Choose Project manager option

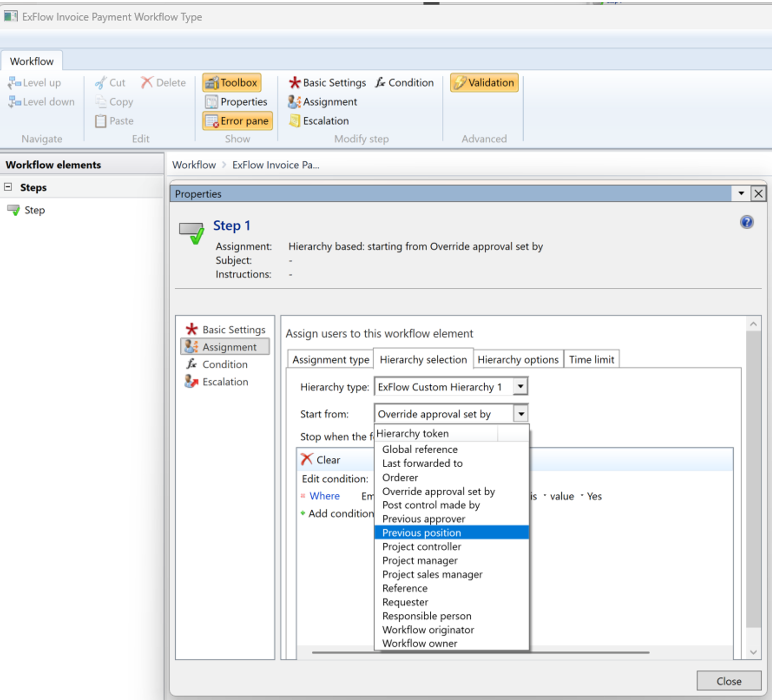click(x=451, y=560)
